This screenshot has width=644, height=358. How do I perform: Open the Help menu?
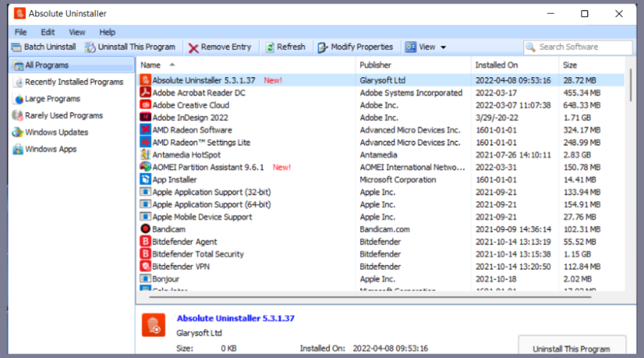[107, 32]
